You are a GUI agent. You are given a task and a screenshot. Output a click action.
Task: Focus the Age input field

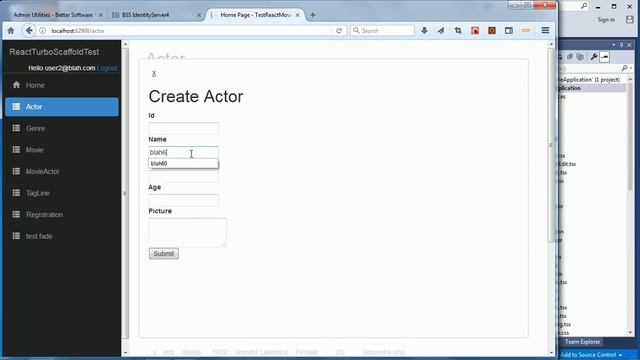[x=183, y=200]
